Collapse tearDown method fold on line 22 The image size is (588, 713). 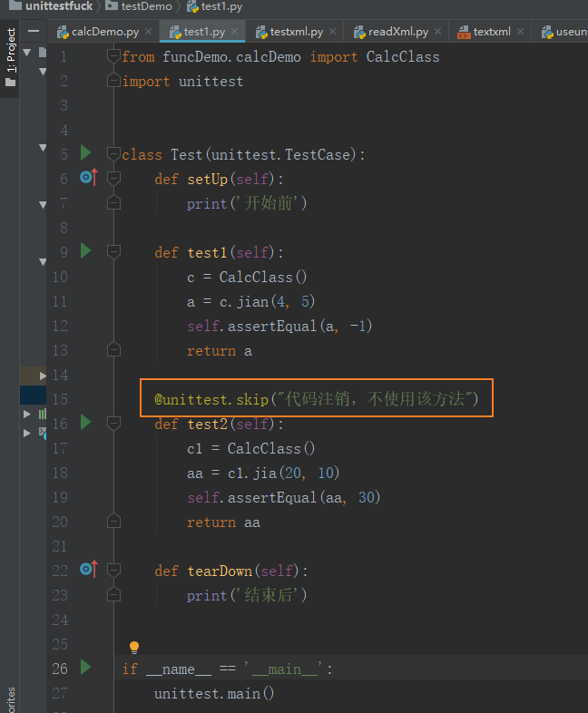coord(113,571)
